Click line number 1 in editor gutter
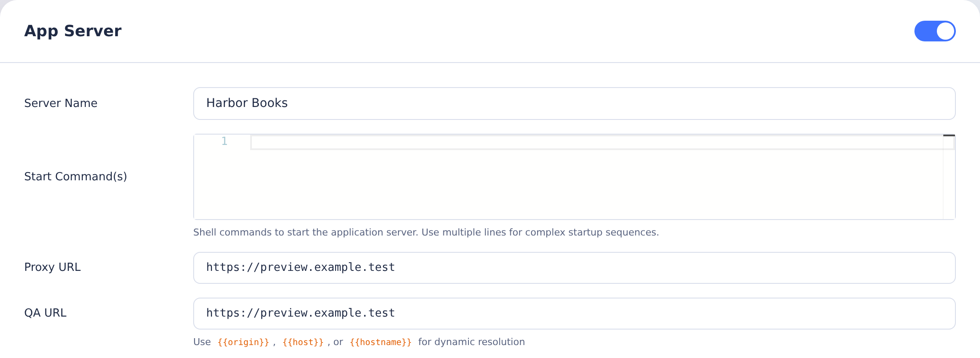Viewport: 980px width, 358px height. [x=224, y=141]
